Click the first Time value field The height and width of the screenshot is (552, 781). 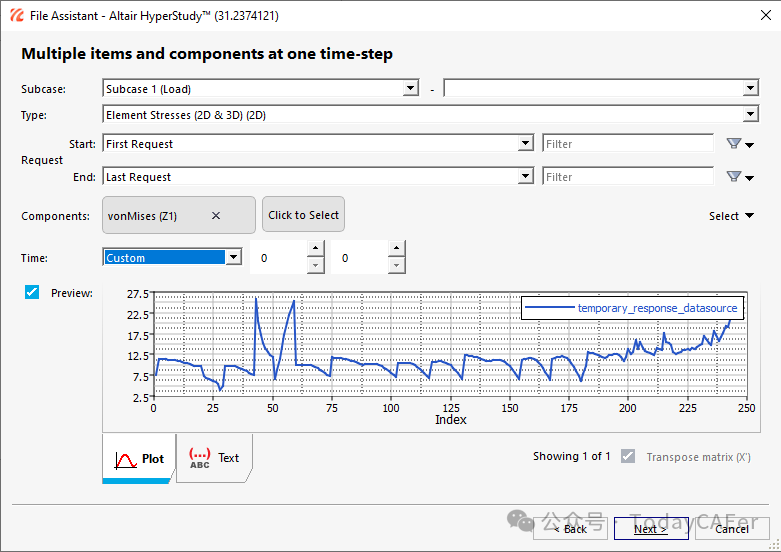279,258
